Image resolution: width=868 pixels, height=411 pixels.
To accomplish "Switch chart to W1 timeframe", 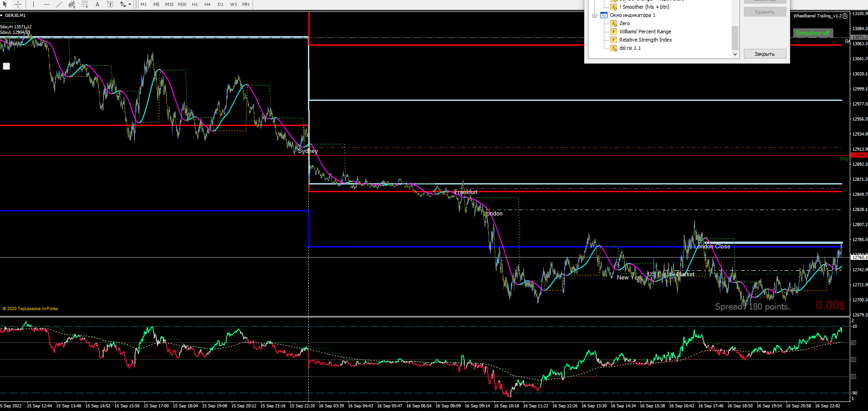I will [234, 4].
